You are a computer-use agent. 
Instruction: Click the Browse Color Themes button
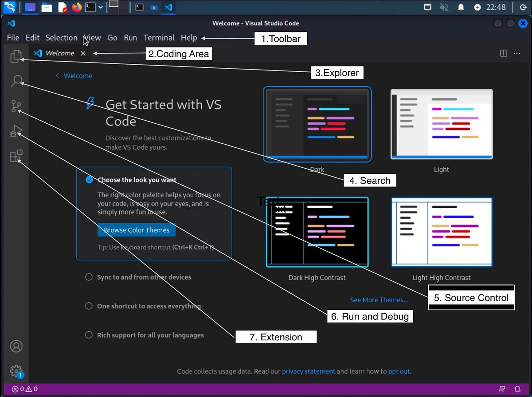pyautogui.click(x=136, y=230)
